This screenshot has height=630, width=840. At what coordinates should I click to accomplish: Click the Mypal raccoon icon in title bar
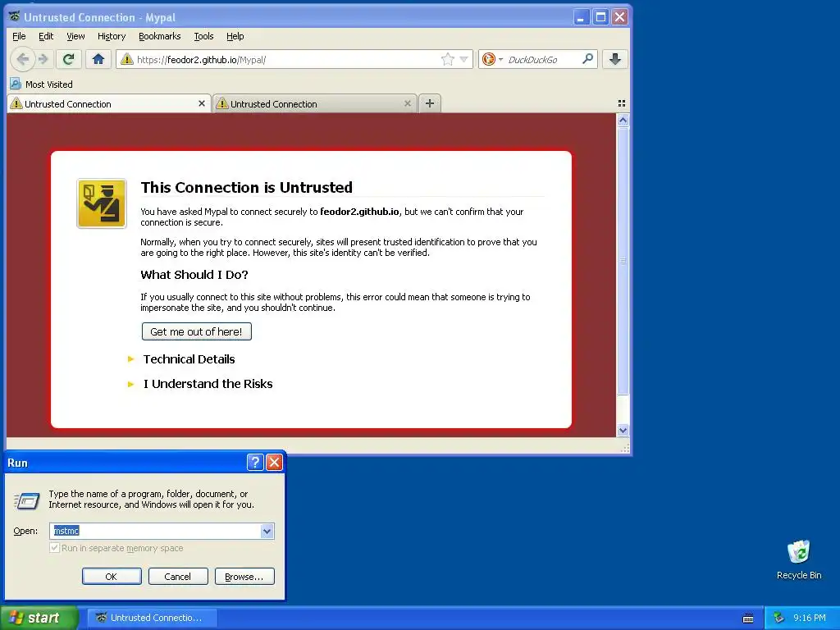[14, 16]
